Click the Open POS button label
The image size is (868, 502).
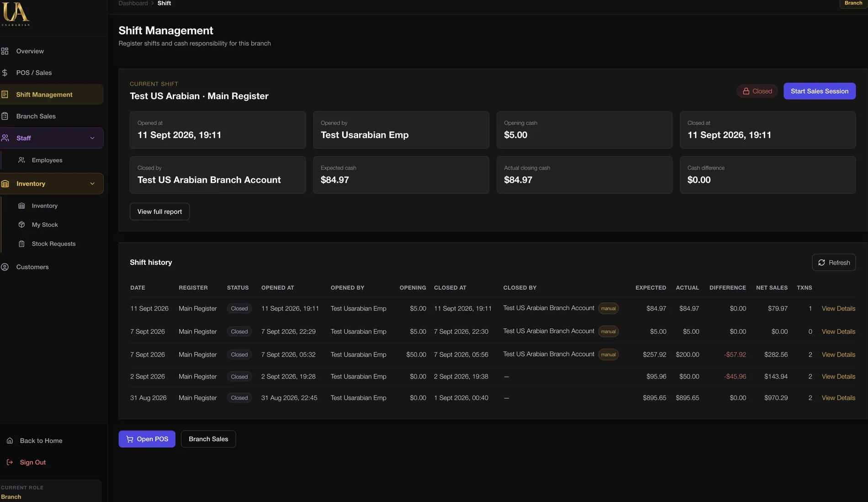tap(152, 439)
